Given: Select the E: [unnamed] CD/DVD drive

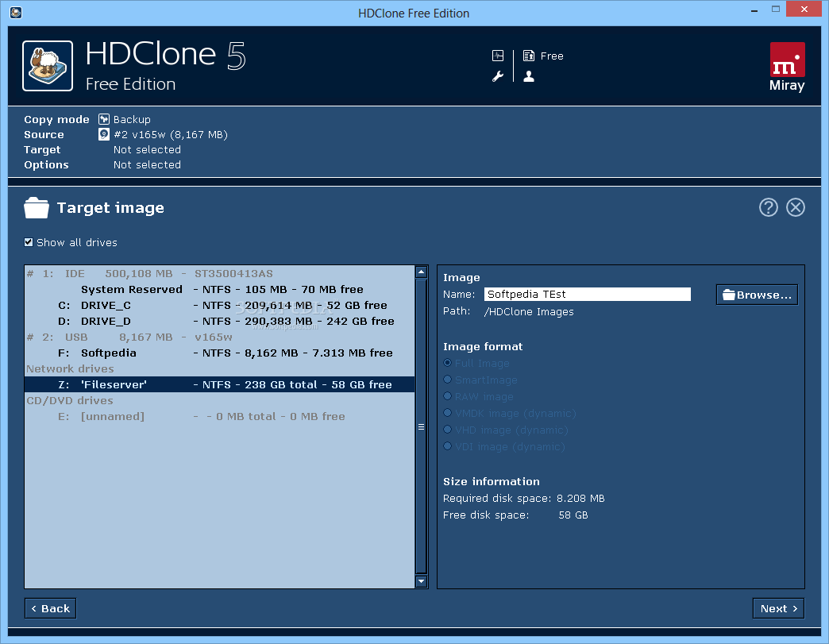Looking at the screenshot, I should (220, 416).
